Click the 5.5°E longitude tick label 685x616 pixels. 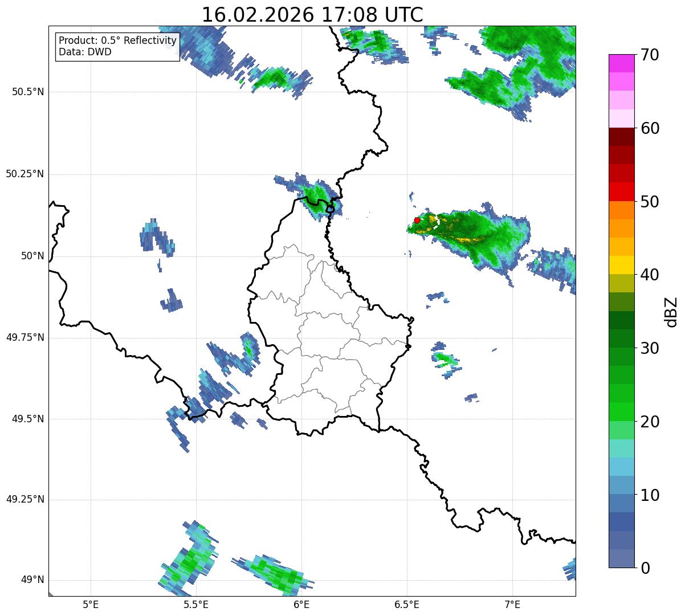pos(196,604)
